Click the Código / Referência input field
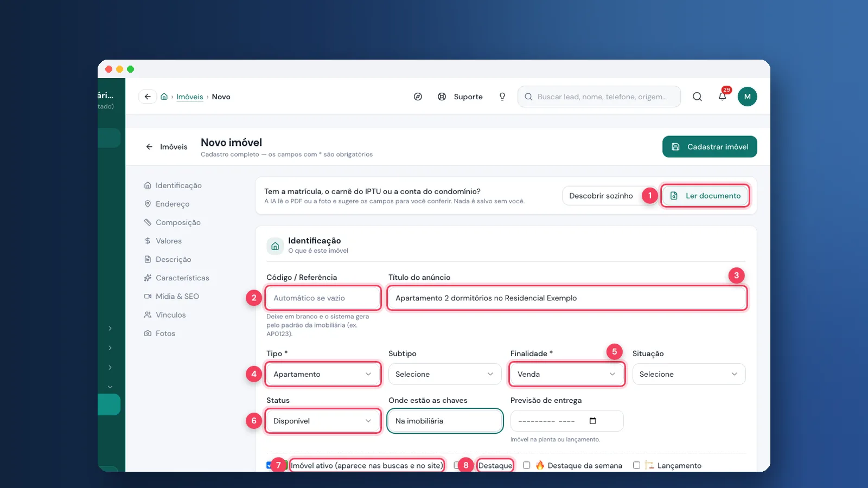The image size is (868, 488). 323,298
